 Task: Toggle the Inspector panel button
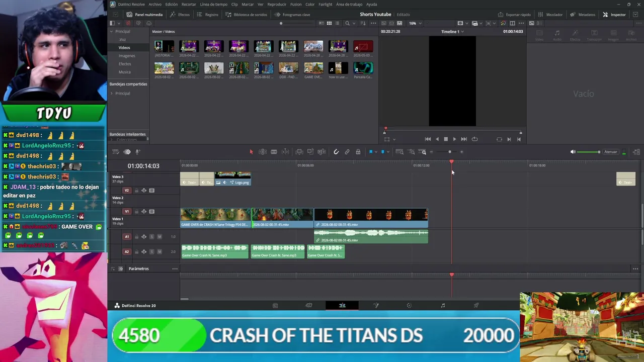tap(614, 15)
